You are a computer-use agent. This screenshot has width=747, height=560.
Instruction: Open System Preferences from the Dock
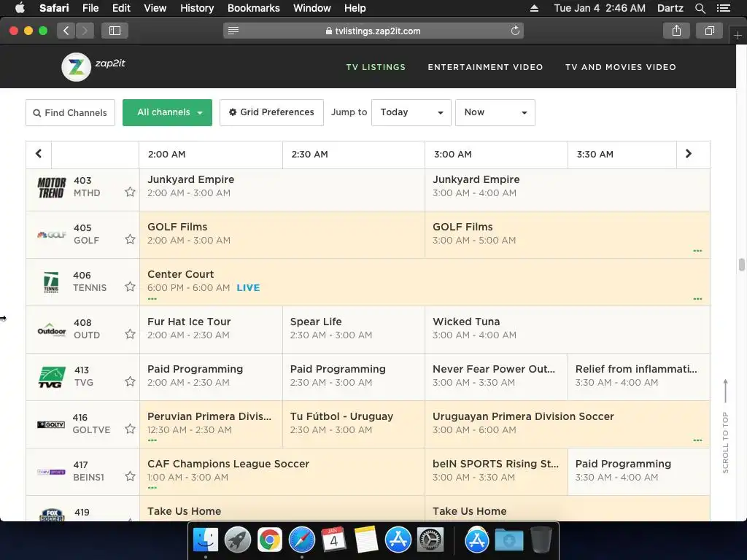click(x=430, y=540)
